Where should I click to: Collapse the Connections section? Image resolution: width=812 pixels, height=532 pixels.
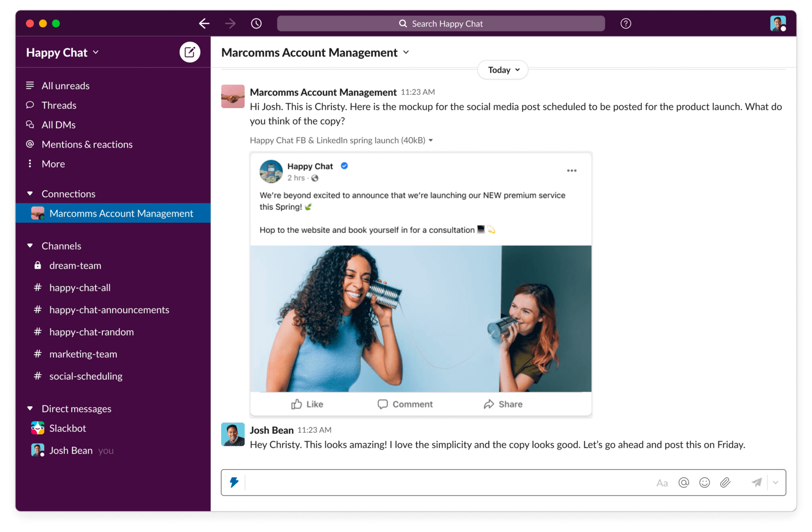pyautogui.click(x=30, y=193)
